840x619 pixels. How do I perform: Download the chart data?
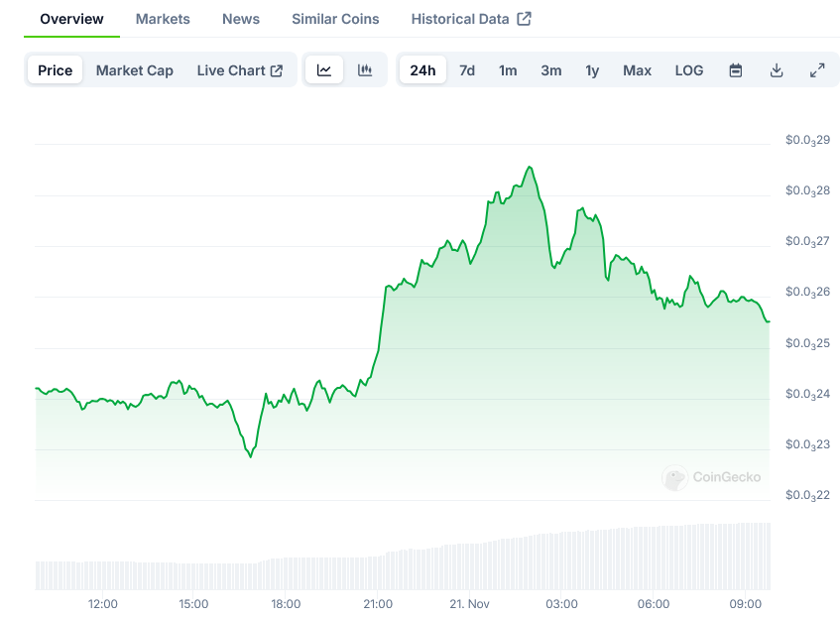pyautogui.click(x=777, y=70)
